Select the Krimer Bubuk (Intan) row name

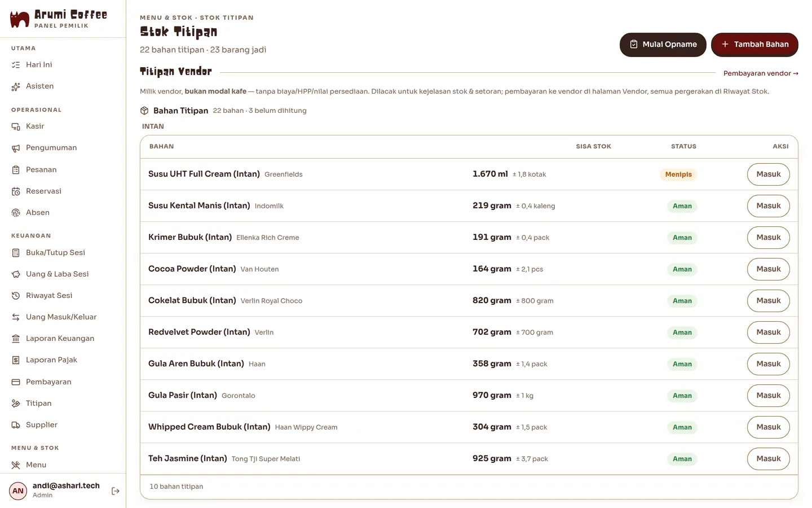tap(190, 238)
